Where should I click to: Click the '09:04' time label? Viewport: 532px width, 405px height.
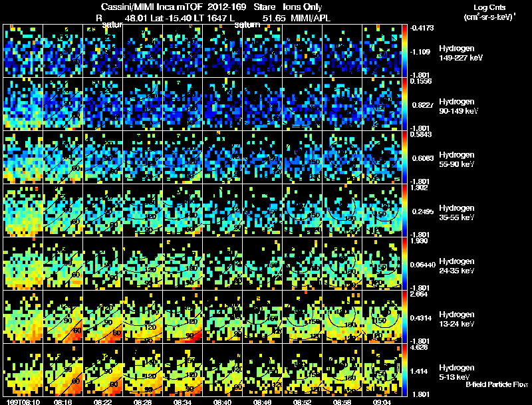[x=382, y=402]
